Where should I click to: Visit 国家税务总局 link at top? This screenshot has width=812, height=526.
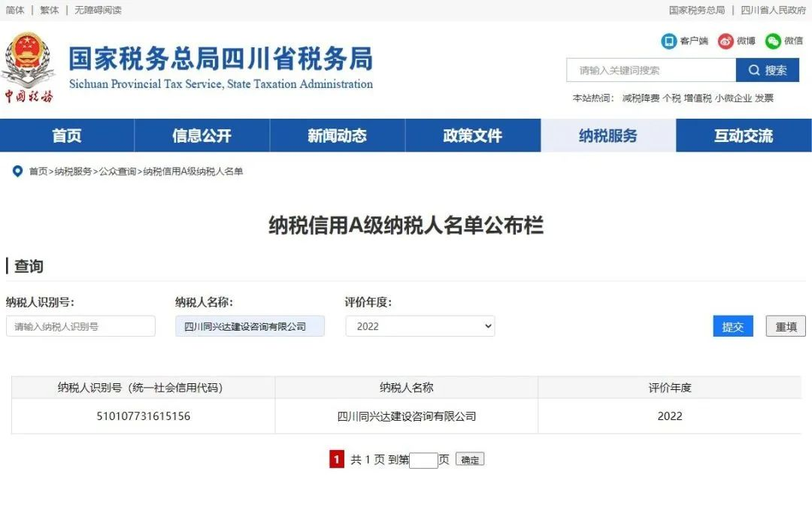point(696,10)
